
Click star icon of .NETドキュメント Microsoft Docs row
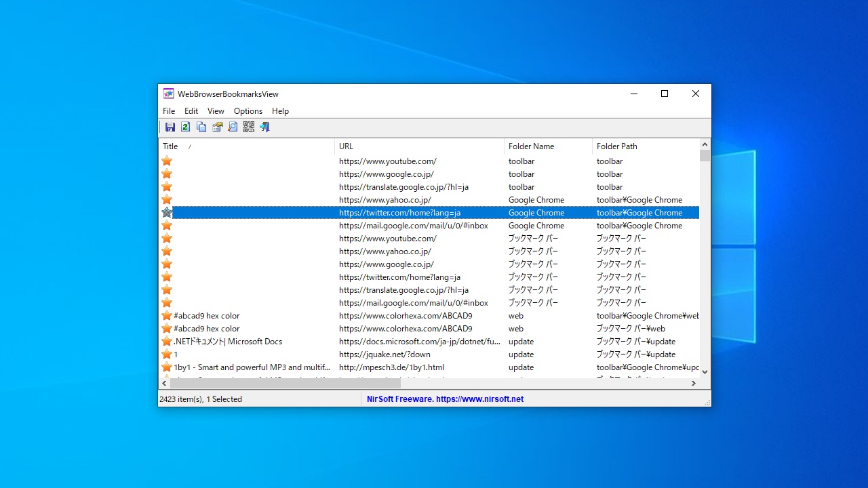pyautogui.click(x=167, y=342)
